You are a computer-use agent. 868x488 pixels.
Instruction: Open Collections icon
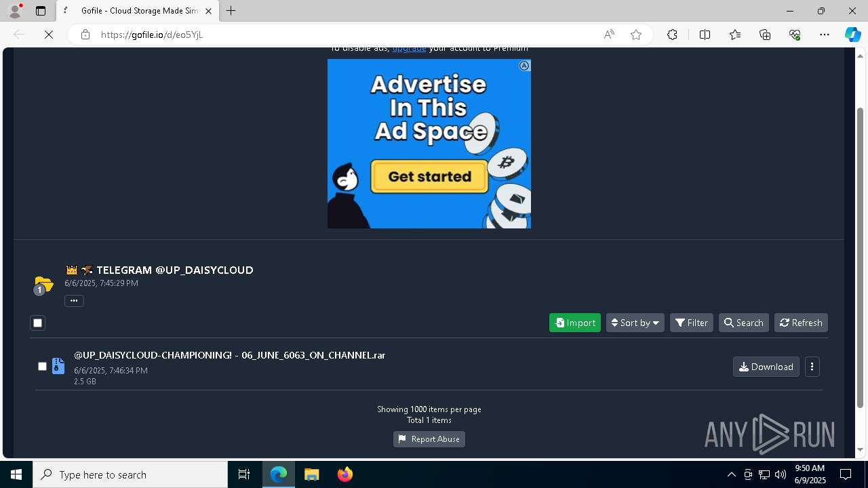click(x=765, y=35)
